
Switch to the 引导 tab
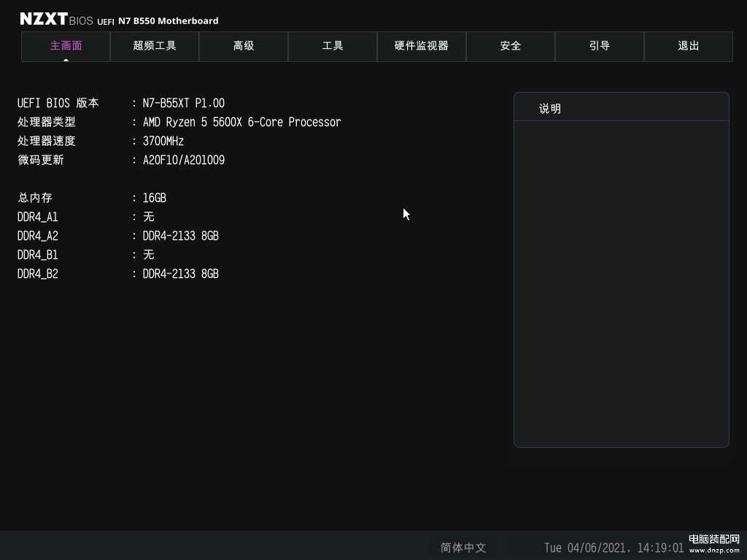pos(600,46)
